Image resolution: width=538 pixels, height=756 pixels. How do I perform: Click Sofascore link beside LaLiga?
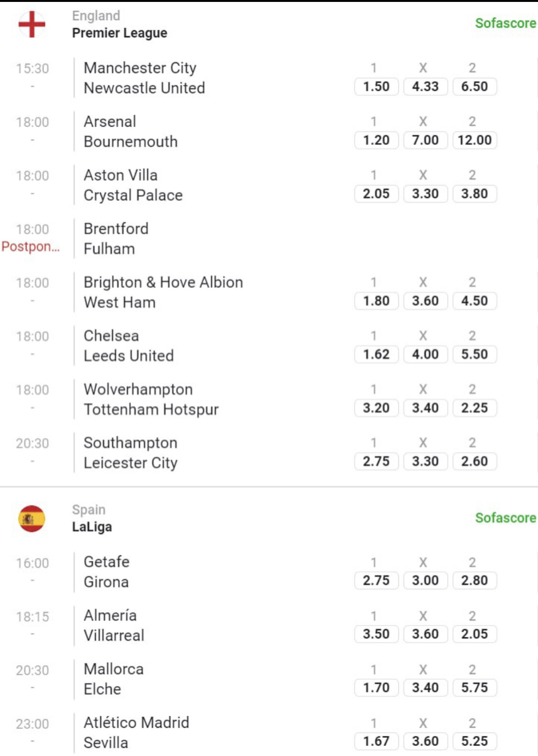(505, 518)
